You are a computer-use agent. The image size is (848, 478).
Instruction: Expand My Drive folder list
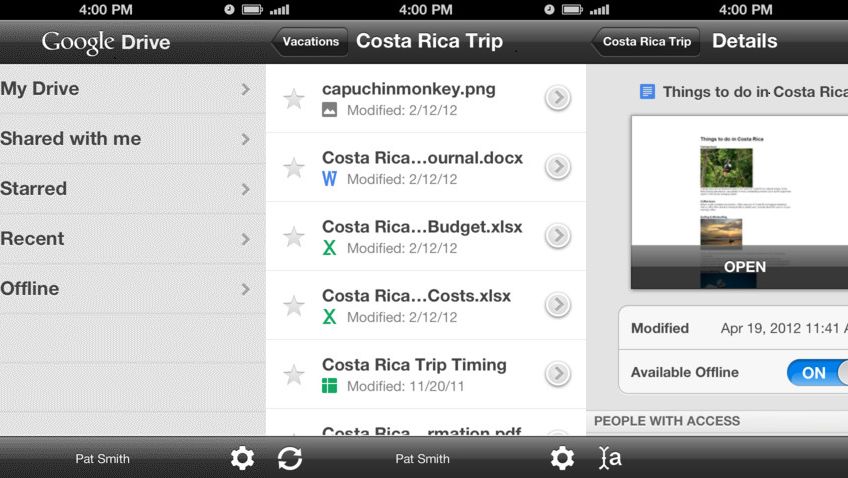[245, 89]
